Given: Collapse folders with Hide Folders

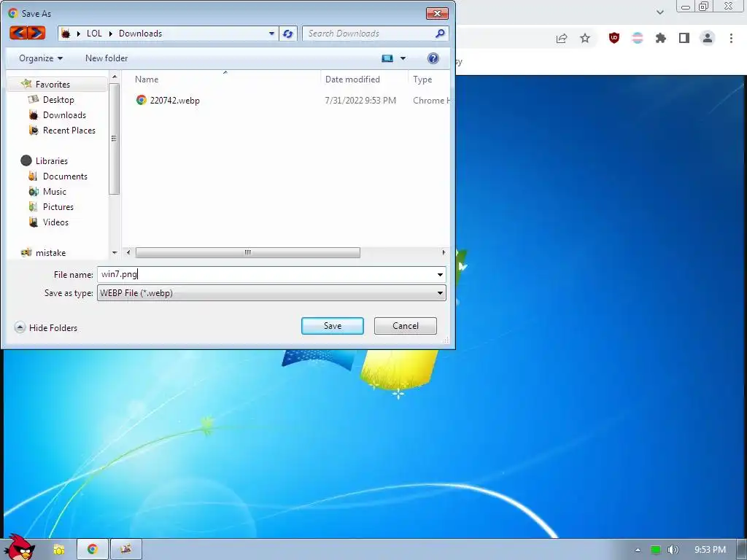Looking at the screenshot, I should 46,327.
